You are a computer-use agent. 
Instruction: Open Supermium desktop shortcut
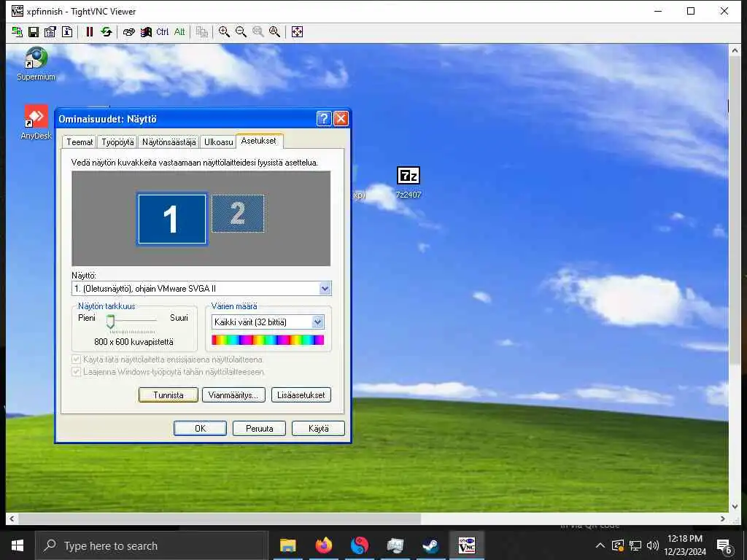[x=36, y=64]
